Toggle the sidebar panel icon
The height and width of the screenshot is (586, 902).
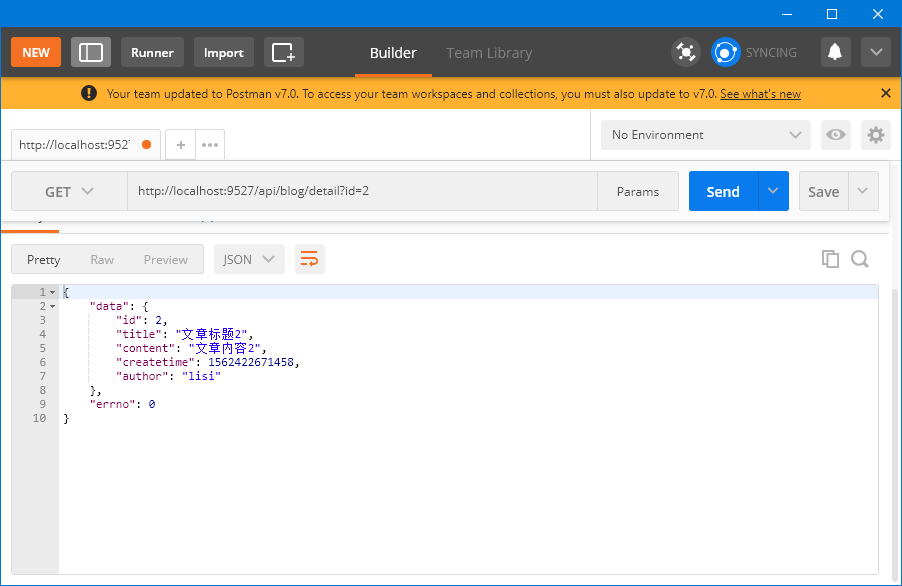tap(91, 52)
